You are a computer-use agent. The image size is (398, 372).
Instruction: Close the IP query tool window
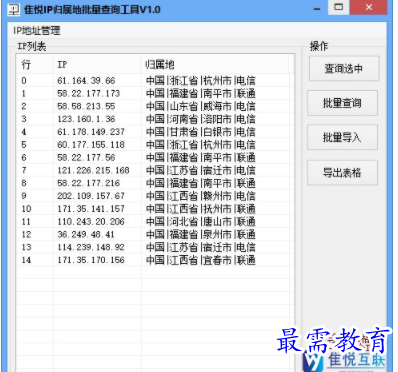369,7
